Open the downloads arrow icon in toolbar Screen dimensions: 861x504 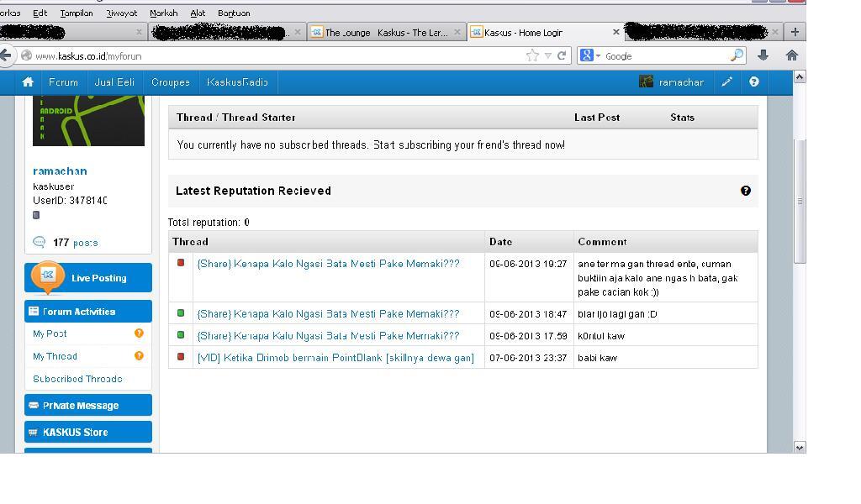point(763,55)
